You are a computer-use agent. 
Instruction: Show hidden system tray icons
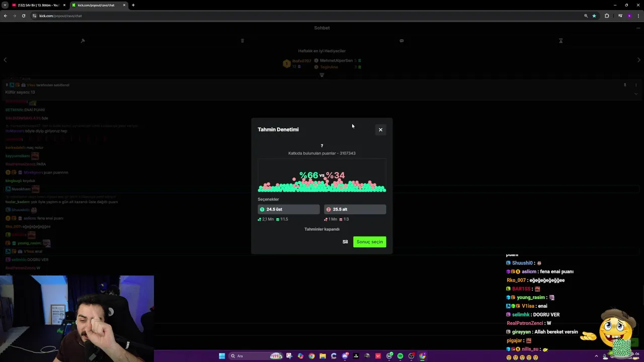click(x=596, y=356)
